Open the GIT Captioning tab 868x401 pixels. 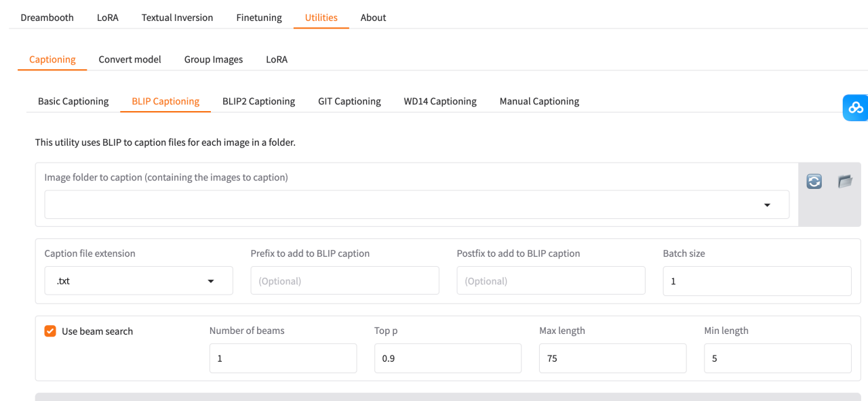click(x=349, y=102)
